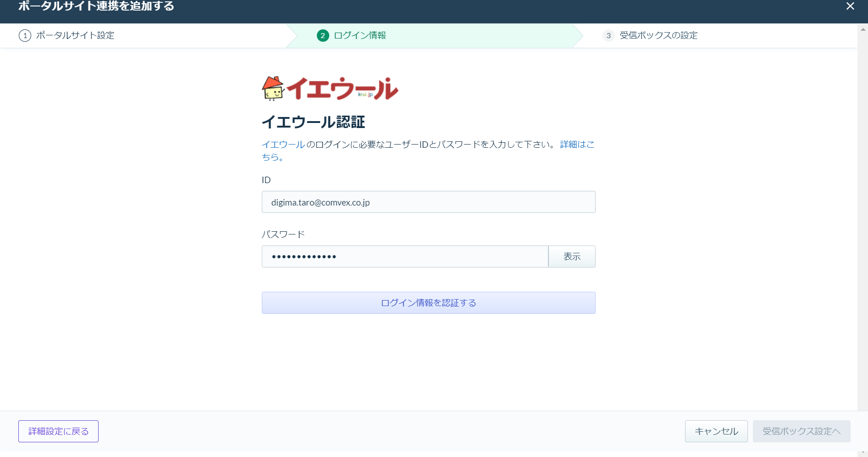The height and width of the screenshot is (457, 868).
Task: Click 詳細設定に戻る button
Action: tap(58, 431)
